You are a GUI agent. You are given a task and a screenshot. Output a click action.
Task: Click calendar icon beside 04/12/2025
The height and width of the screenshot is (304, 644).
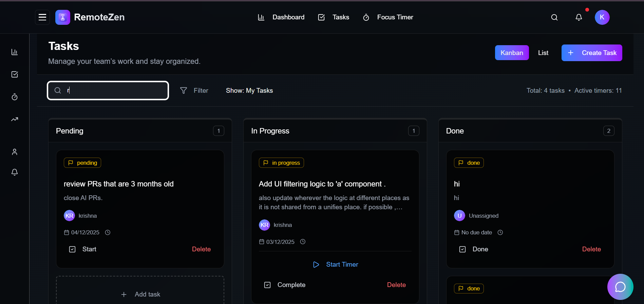tap(67, 232)
